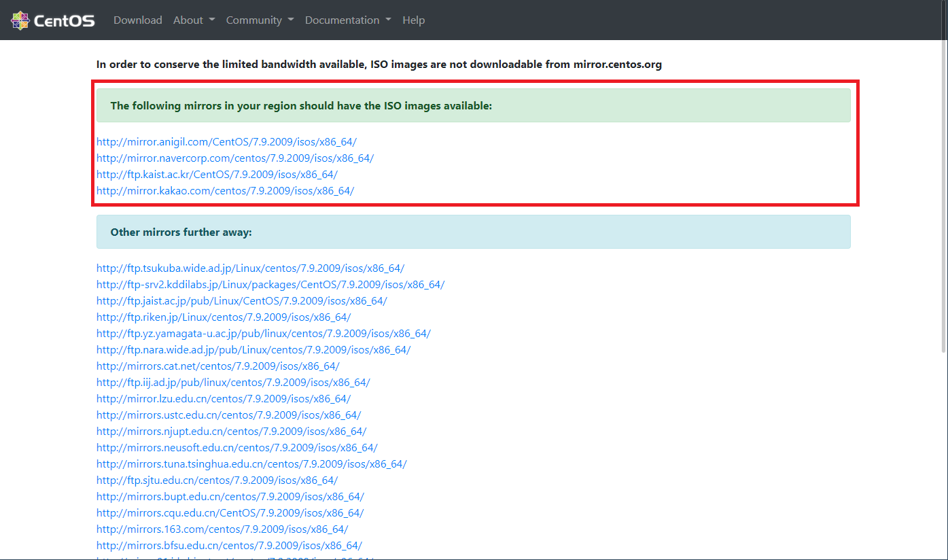948x560 pixels.
Task: Open the ftp.sjtu.edu.cn mirror link
Action: pos(217,480)
